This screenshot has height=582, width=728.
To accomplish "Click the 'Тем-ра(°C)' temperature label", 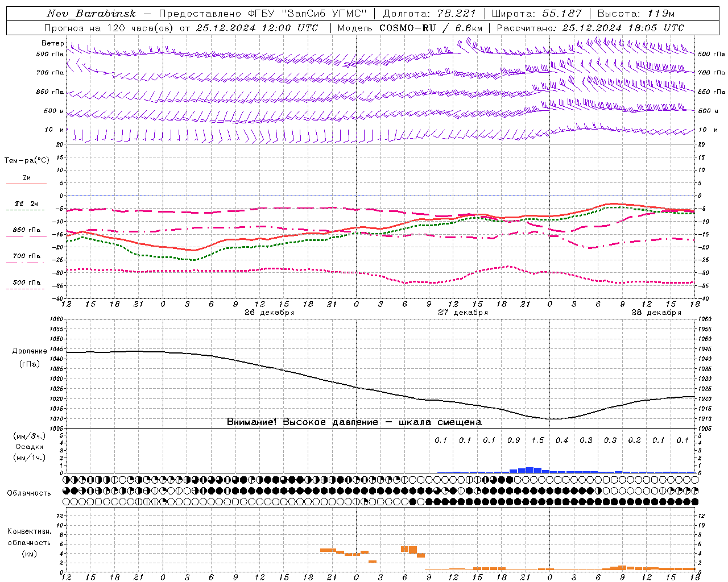I will pos(27,161).
